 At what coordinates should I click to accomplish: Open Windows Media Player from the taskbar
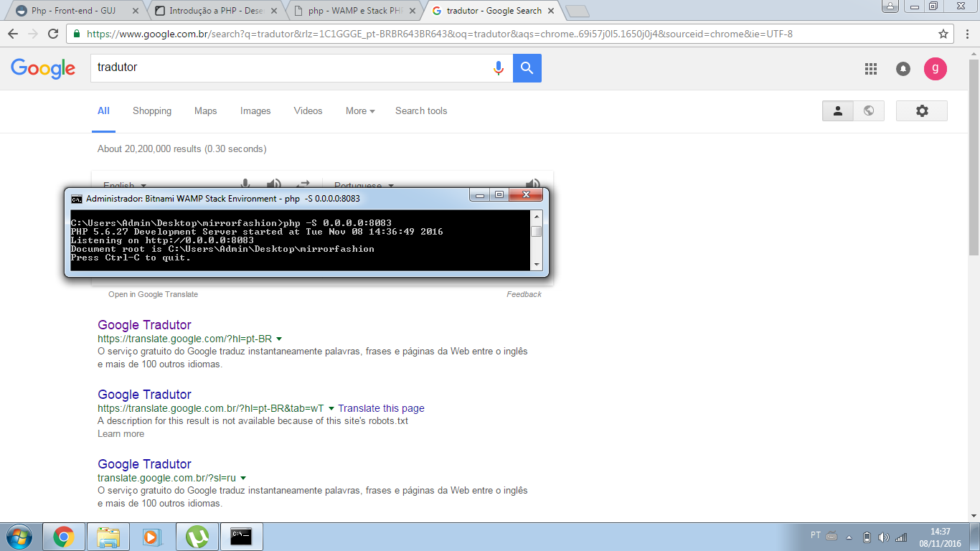pyautogui.click(x=151, y=537)
